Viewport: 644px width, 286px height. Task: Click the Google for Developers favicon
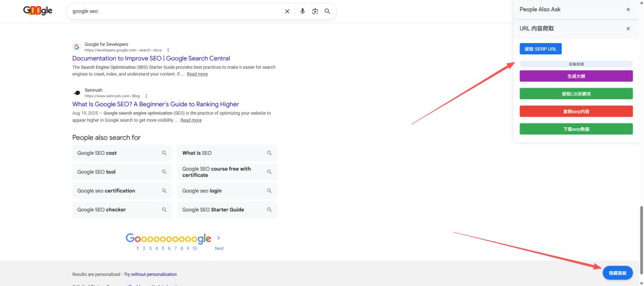coord(76,47)
